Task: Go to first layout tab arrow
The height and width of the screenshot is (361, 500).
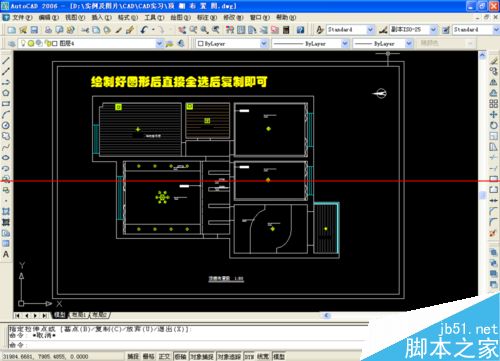Action: (x=18, y=315)
